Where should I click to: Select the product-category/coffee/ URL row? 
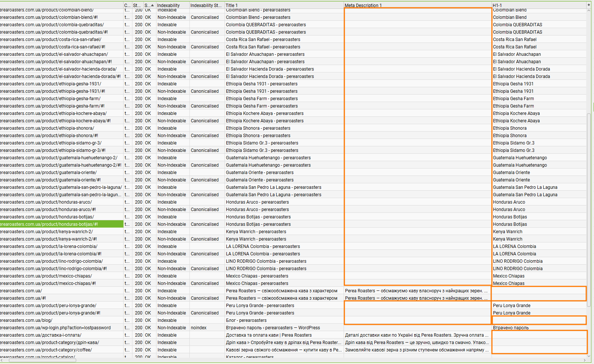pos(46,350)
